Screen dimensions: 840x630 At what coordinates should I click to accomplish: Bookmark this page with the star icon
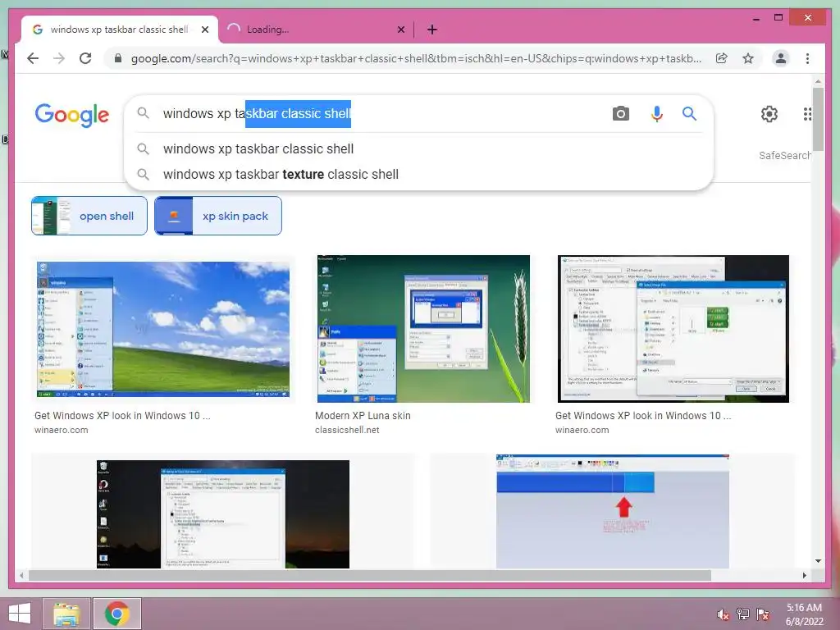(748, 58)
